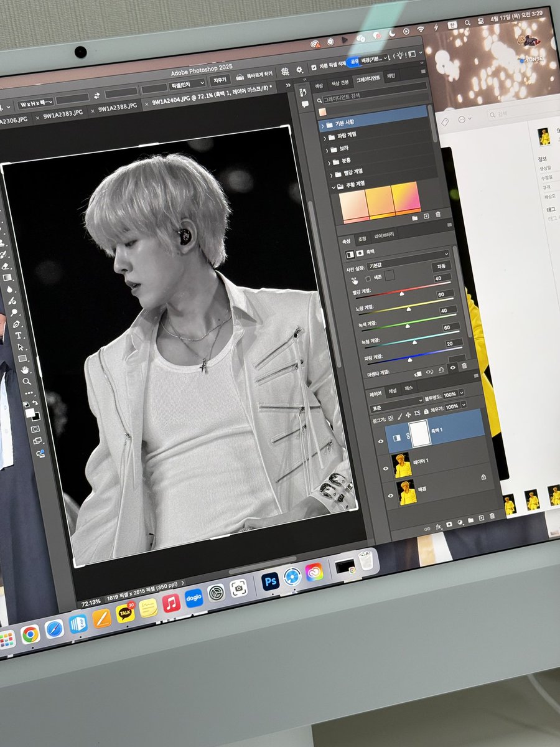560x747 pixels.
Task: Expand the 빨강 계열 gradient folder
Action: [x=331, y=176]
